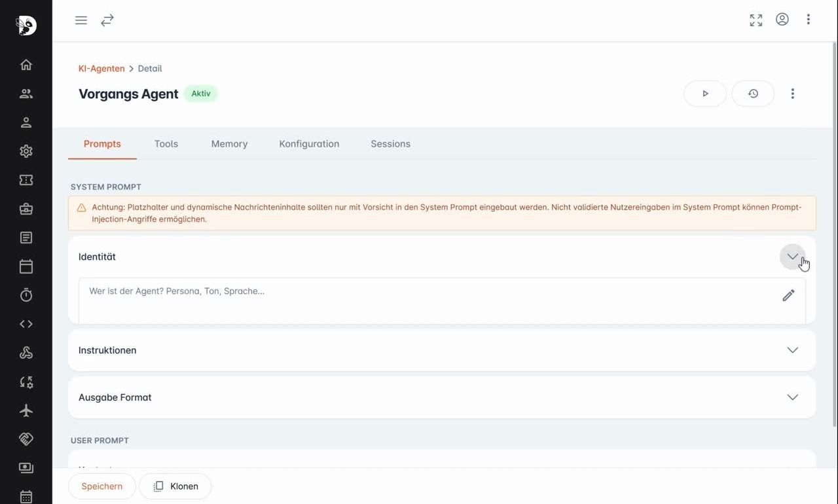This screenshot has width=838, height=504.
Task: Open the briefcase icon in sidebar
Action: pyautogui.click(x=26, y=209)
